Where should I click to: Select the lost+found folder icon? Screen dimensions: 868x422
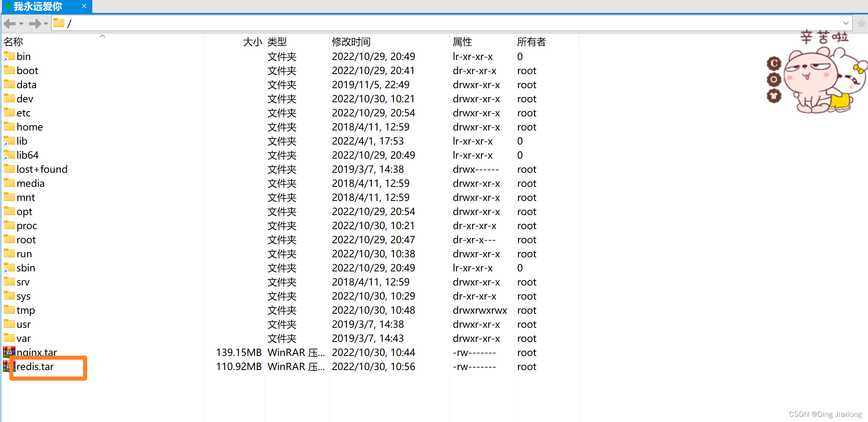point(9,169)
